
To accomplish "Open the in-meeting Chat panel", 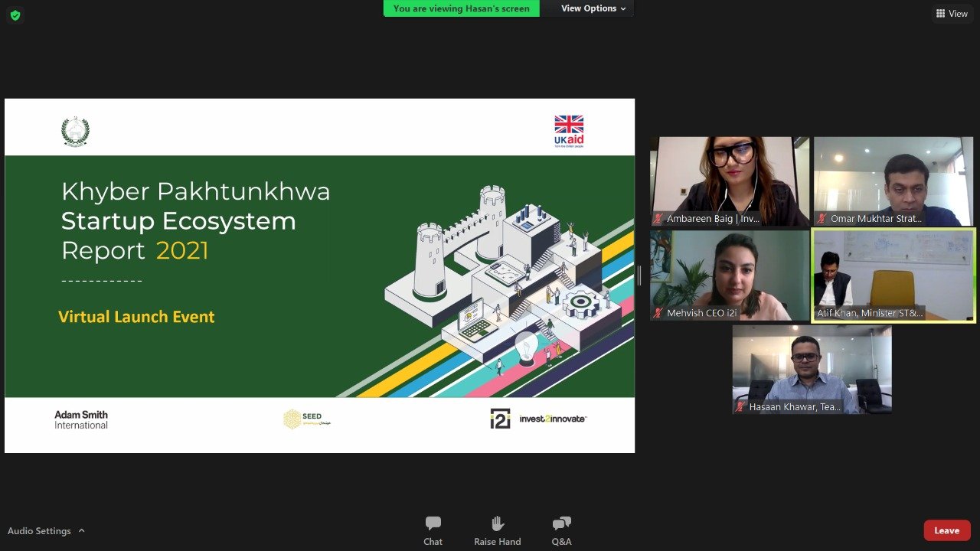I will (x=433, y=530).
